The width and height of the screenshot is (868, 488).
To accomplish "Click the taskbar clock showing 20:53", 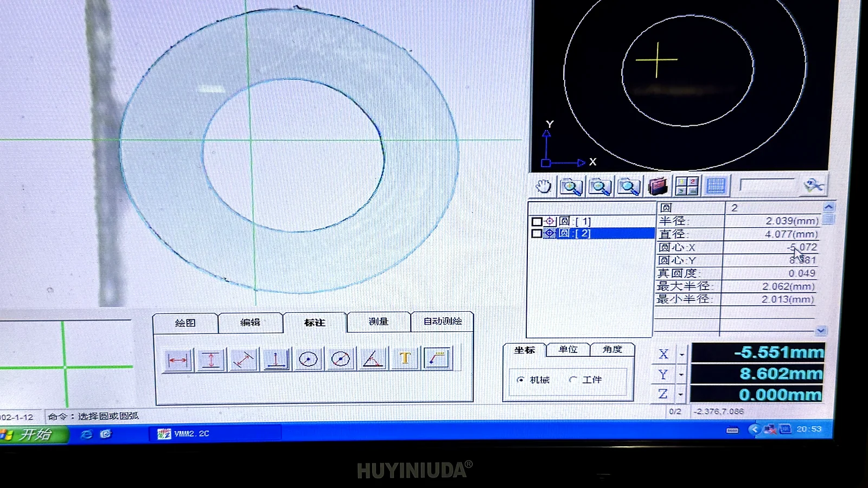I will (809, 429).
